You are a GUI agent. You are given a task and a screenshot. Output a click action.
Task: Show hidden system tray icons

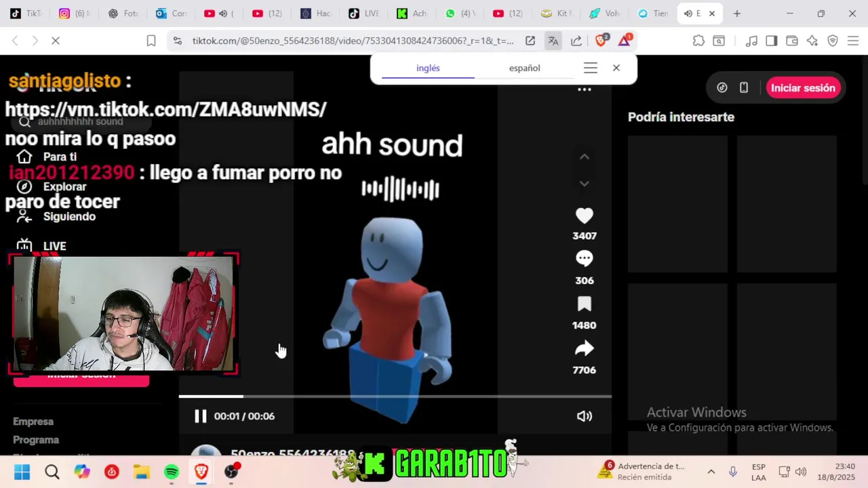coord(711,472)
